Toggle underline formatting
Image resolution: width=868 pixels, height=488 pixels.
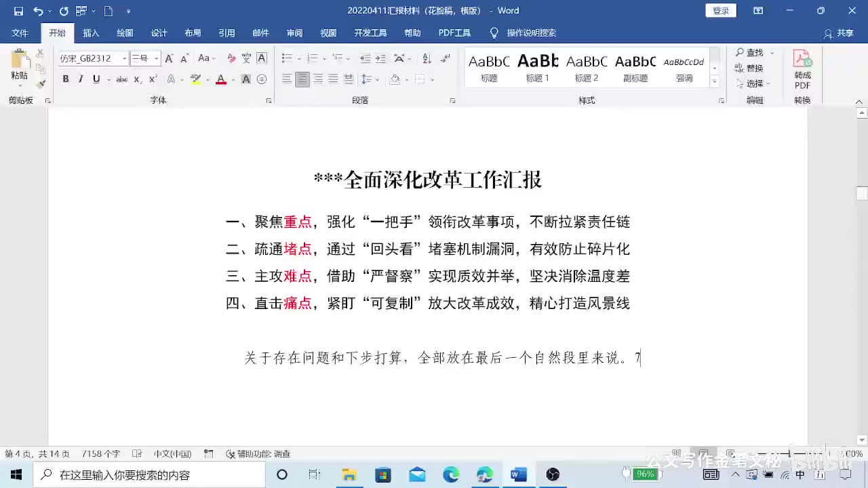point(96,79)
